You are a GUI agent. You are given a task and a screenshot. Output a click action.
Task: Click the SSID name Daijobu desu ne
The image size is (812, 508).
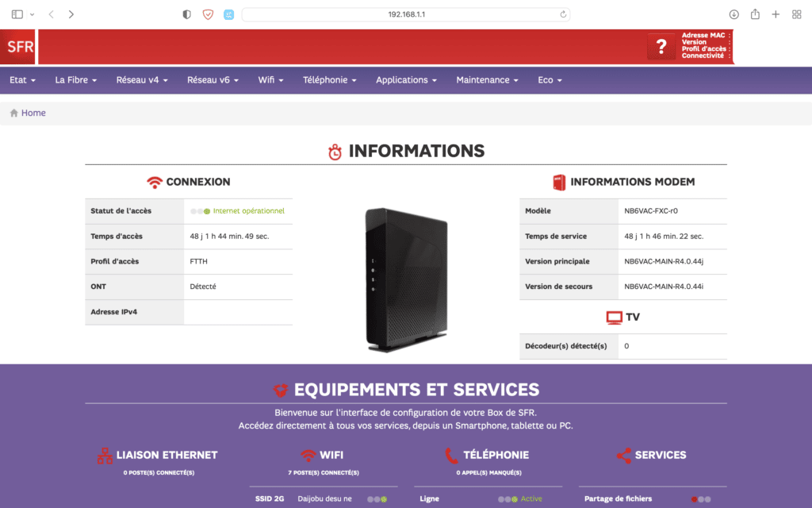(324, 499)
